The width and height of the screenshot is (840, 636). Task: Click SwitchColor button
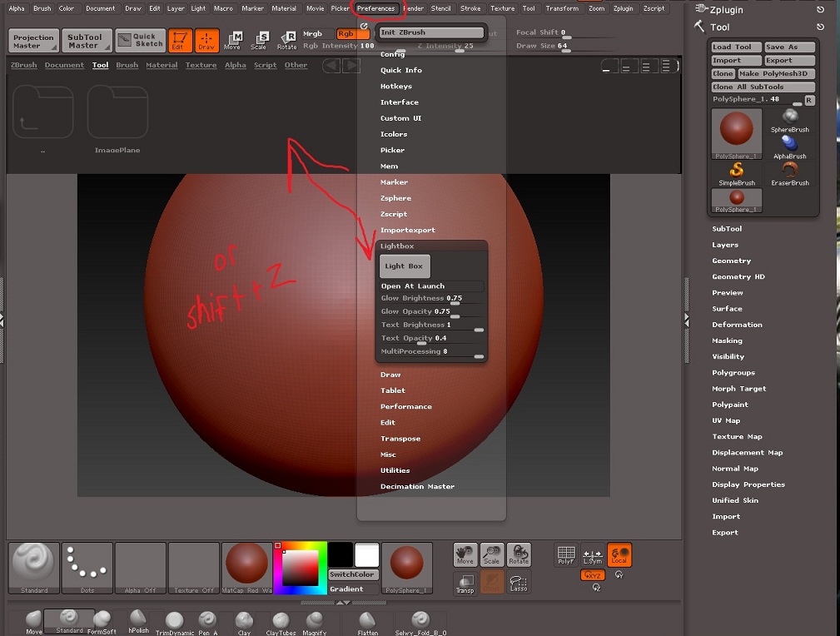click(353, 574)
